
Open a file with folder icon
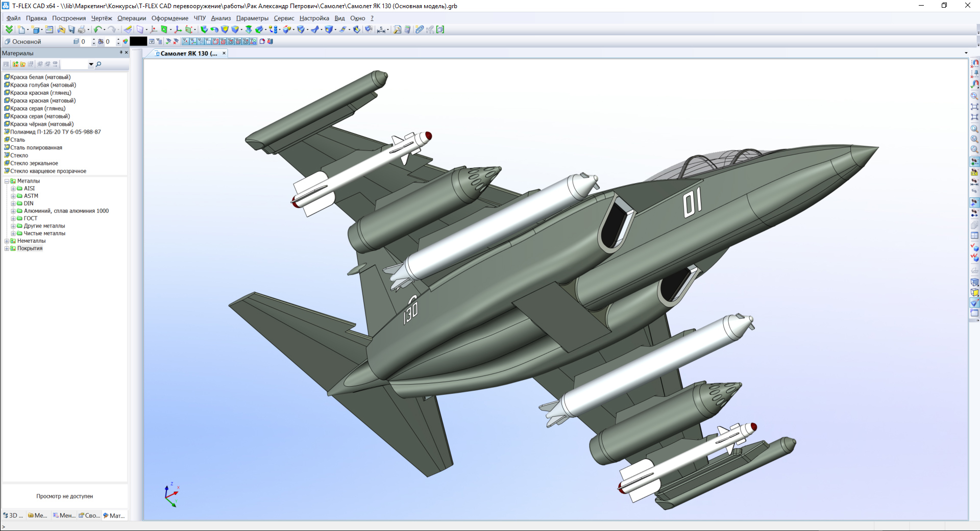click(x=61, y=30)
